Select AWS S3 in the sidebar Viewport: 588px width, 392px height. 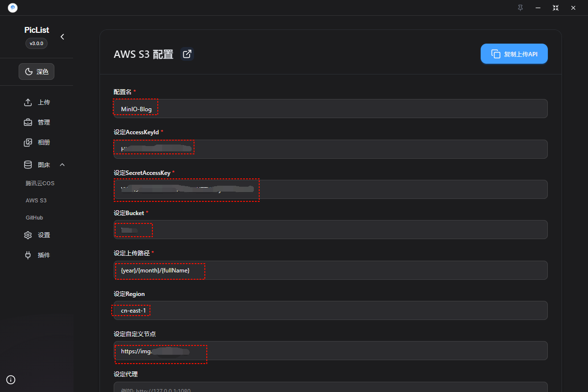click(36, 200)
